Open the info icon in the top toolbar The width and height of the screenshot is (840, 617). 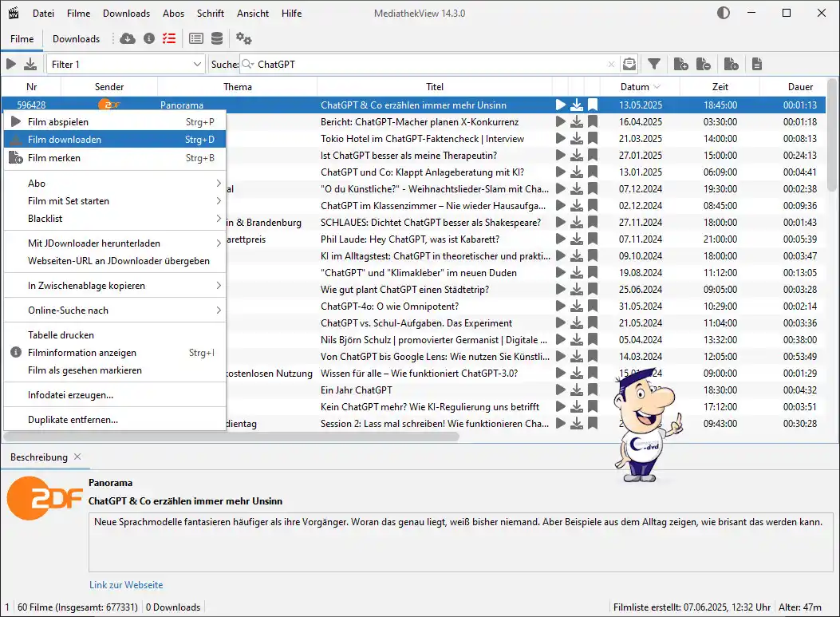149,38
